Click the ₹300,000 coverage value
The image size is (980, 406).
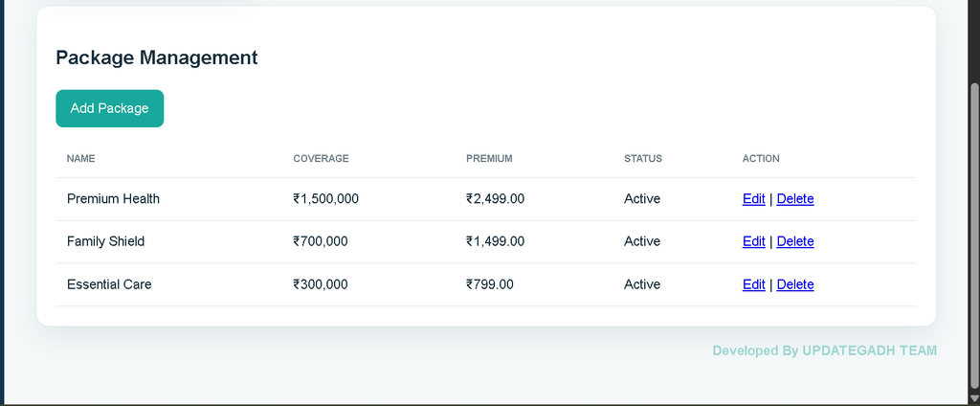click(320, 284)
